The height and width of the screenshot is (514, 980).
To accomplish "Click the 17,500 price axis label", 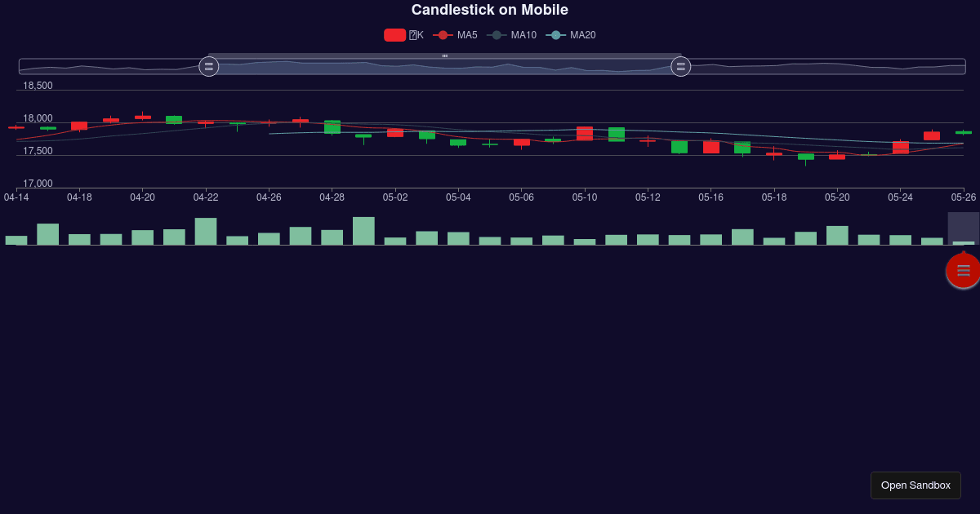I will click(x=38, y=151).
